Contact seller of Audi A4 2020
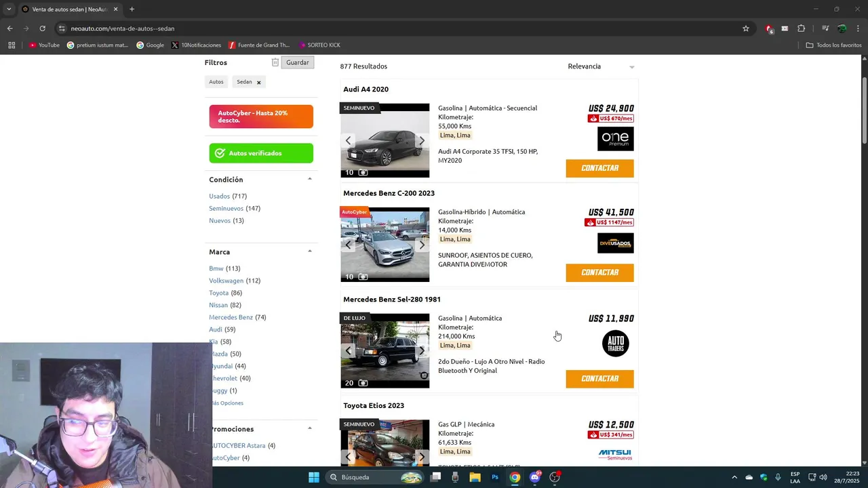Image resolution: width=868 pixels, height=488 pixels. pos(600,168)
